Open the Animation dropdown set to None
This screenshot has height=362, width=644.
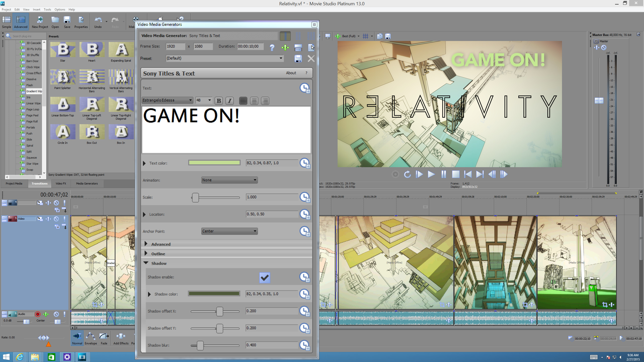(229, 180)
